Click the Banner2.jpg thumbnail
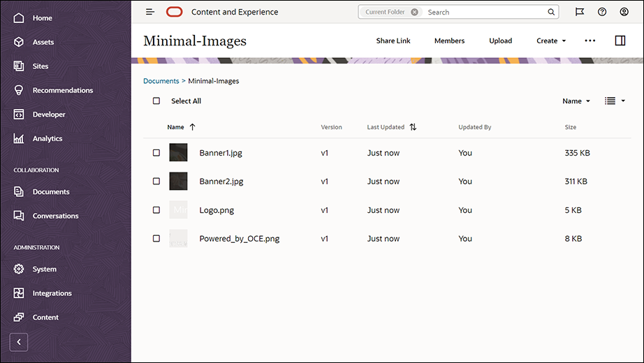Viewport: 644px width, 363px height. coord(178,181)
